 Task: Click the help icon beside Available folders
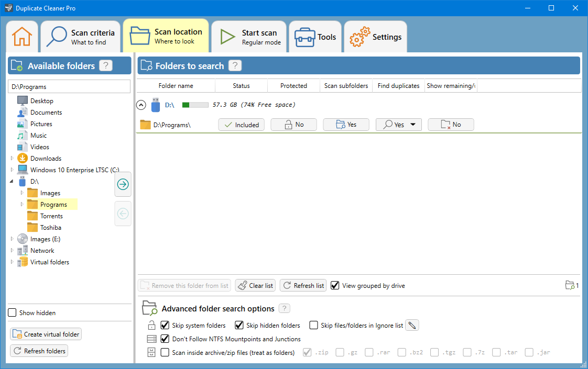[106, 65]
